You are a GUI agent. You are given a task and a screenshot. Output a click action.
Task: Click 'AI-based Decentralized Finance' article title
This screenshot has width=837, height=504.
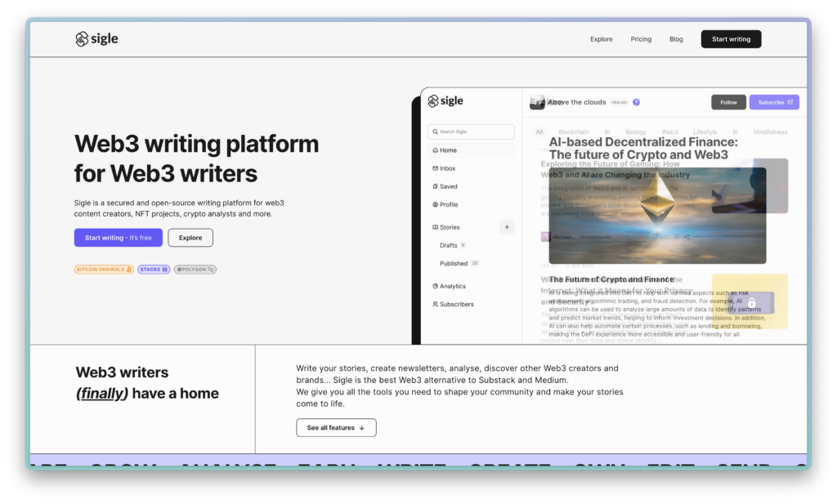tap(643, 149)
